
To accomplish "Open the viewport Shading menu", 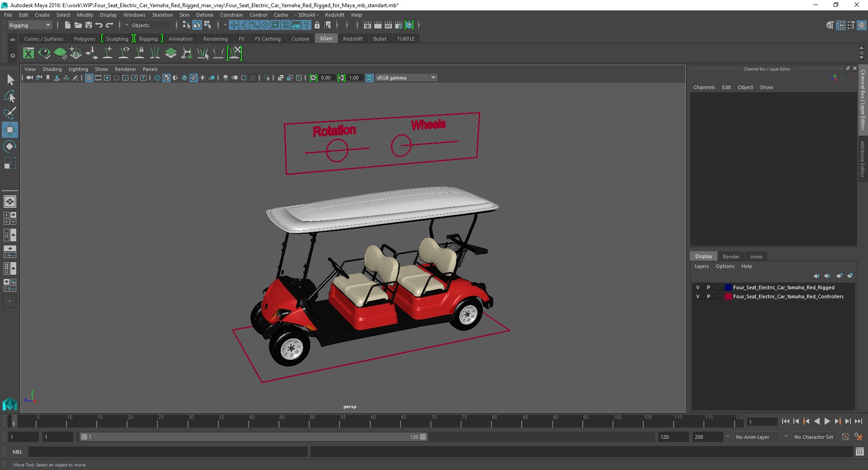I will pos(52,69).
